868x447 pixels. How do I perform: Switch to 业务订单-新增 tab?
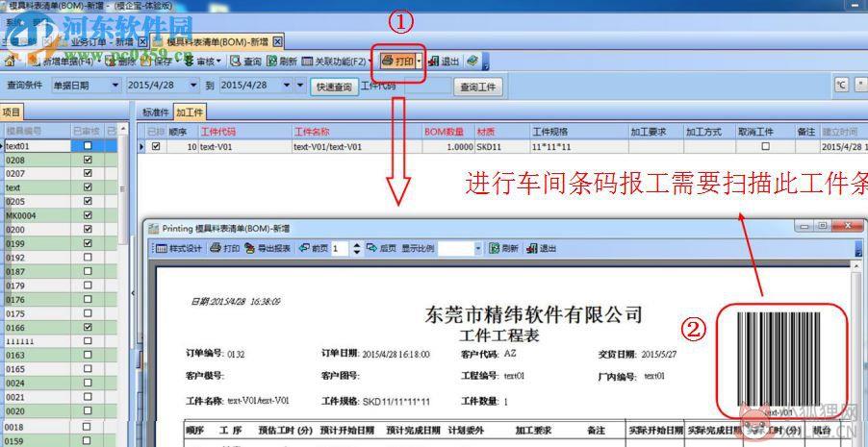[101, 41]
